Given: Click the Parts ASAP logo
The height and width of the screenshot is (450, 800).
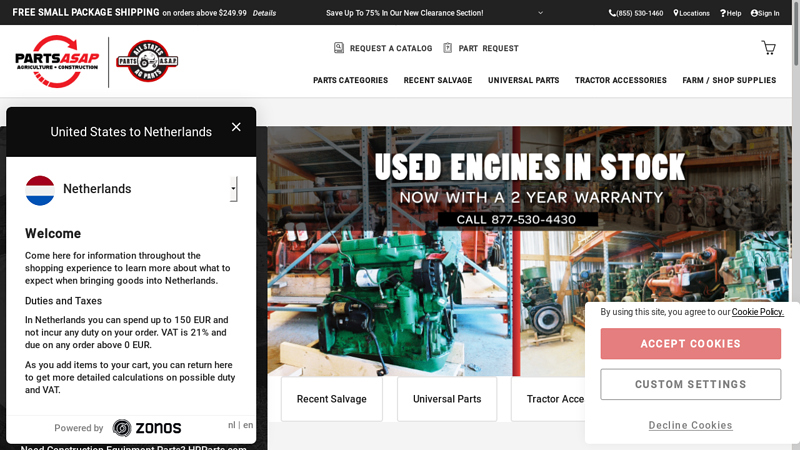Looking at the screenshot, I should 58,60.
